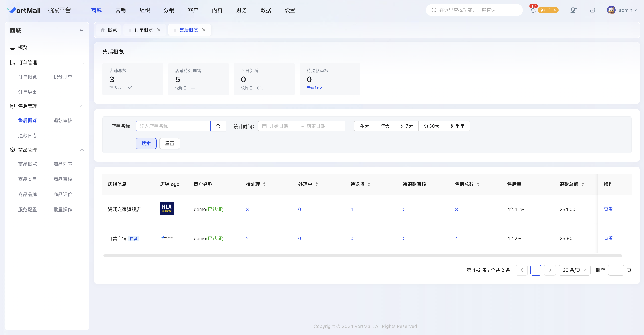
Task: Open the store icon in header
Action: [592, 10]
